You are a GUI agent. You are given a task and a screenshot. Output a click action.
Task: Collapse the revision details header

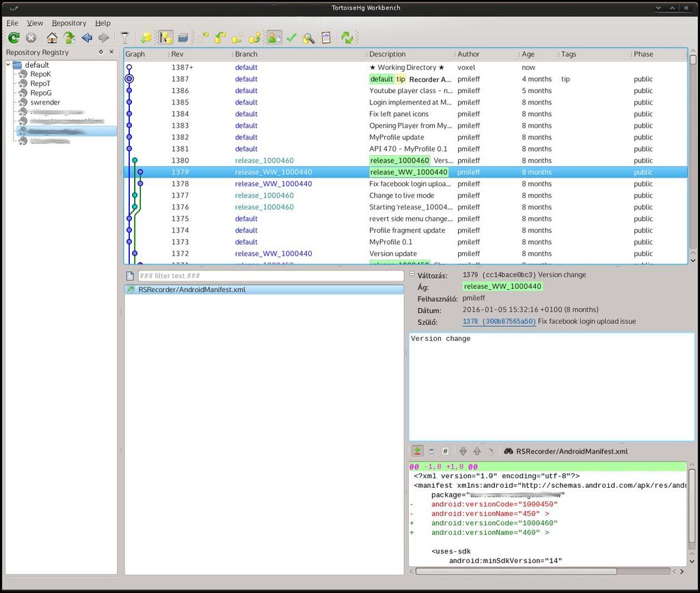pyautogui.click(x=412, y=274)
